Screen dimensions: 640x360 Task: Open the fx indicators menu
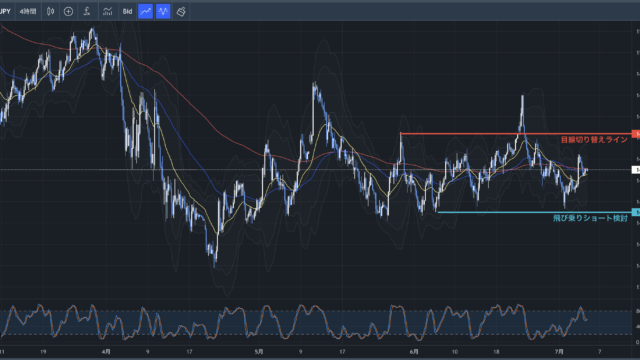tap(87, 11)
